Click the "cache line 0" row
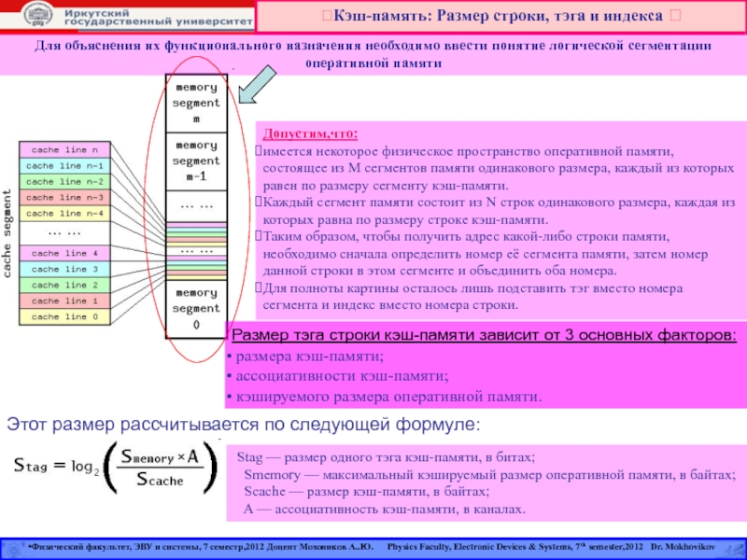This screenshot has width=747, height=560. (x=64, y=316)
